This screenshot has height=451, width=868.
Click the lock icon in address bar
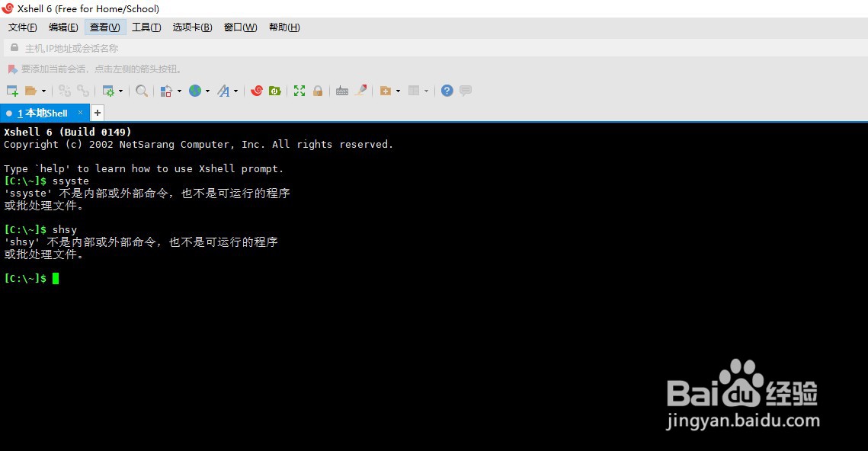[14, 47]
